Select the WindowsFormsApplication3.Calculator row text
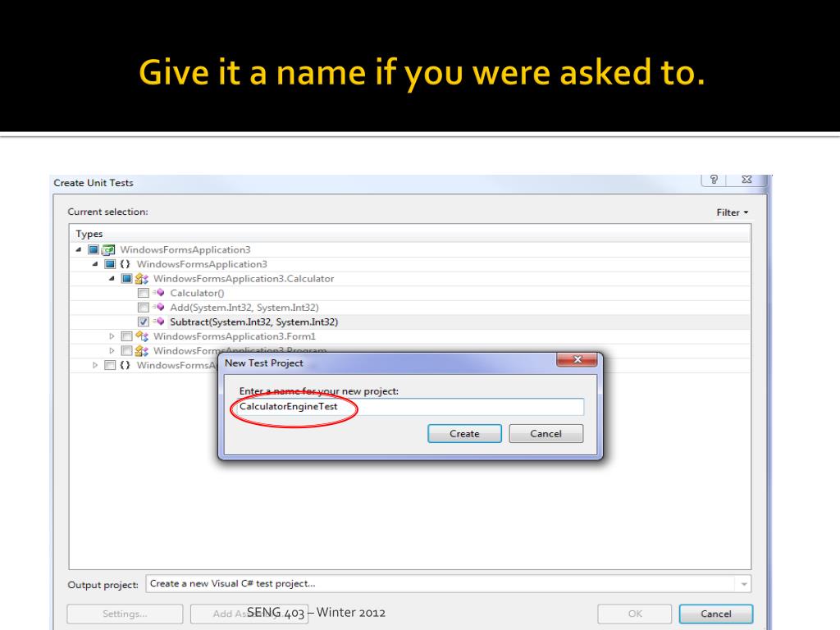This screenshot has width=840, height=630. coord(244,279)
